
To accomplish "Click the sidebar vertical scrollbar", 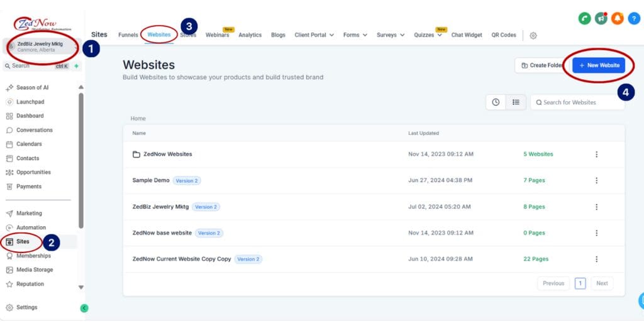I will (x=80, y=157).
